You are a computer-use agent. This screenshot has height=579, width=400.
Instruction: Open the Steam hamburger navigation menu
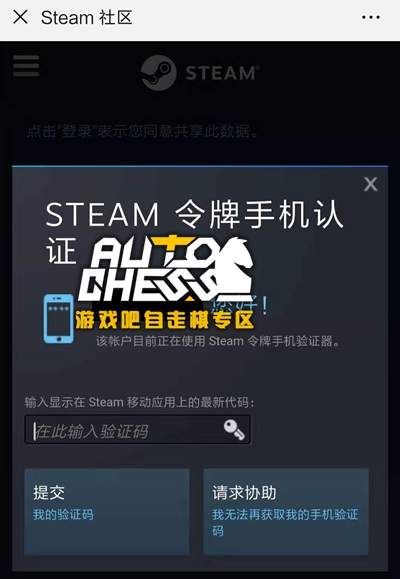(x=26, y=66)
